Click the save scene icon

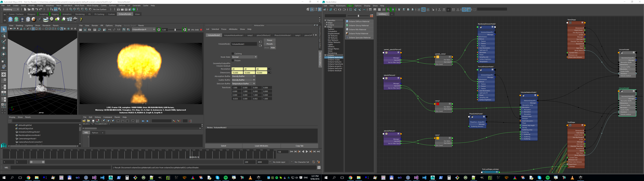pos(33,9)
